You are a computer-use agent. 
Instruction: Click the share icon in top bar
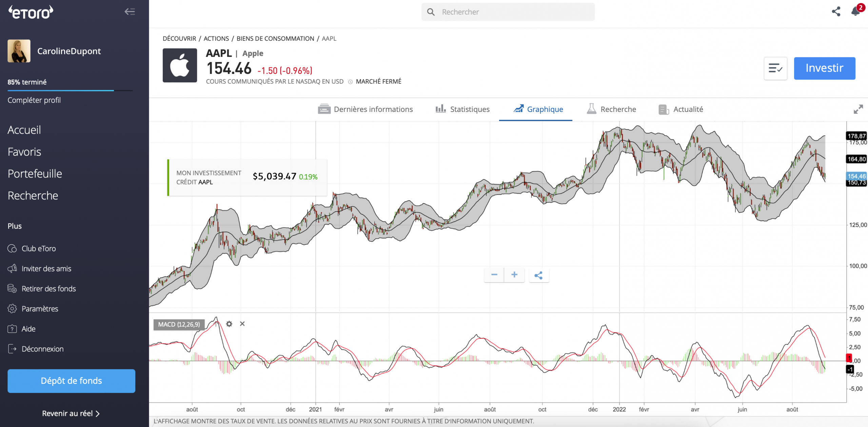(836, 12)
